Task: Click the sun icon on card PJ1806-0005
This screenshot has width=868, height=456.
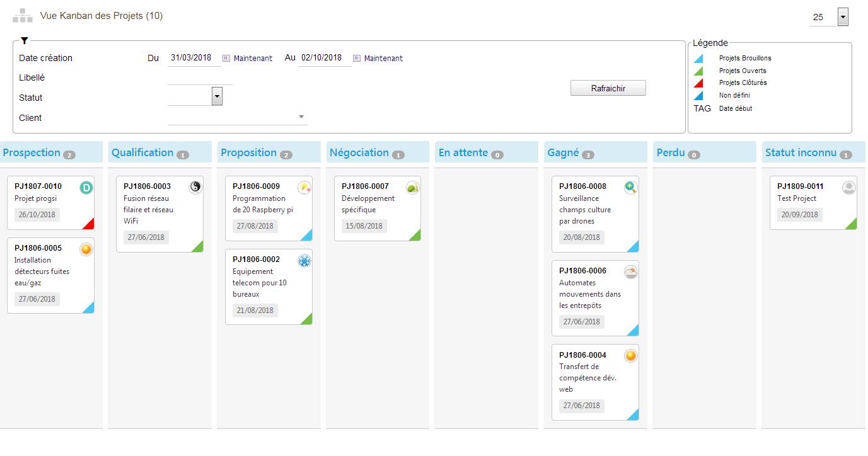Action: [x=86, y=249]
